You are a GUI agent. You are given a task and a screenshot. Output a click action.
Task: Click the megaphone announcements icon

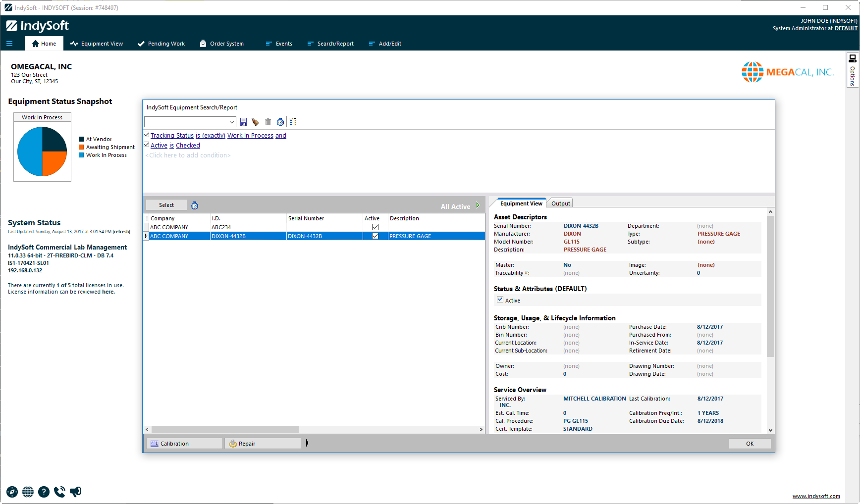[75, 492]
